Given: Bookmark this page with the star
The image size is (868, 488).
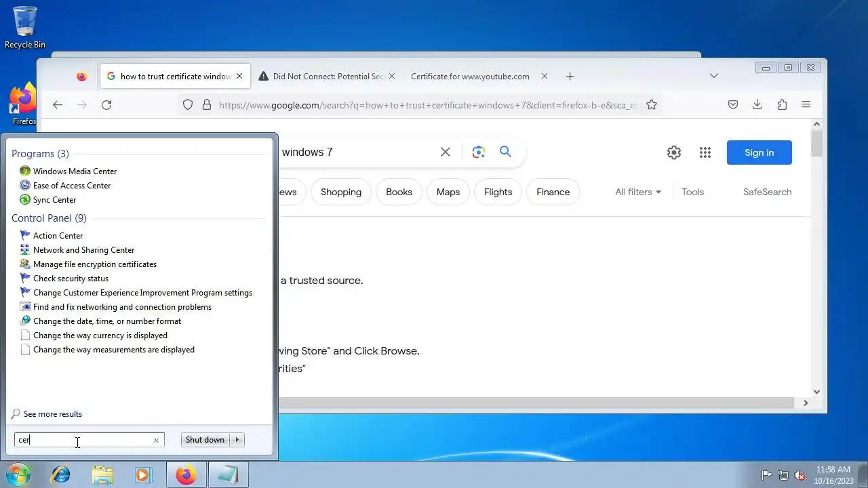Looking at the screenshot, I should (x=652, y=104).
